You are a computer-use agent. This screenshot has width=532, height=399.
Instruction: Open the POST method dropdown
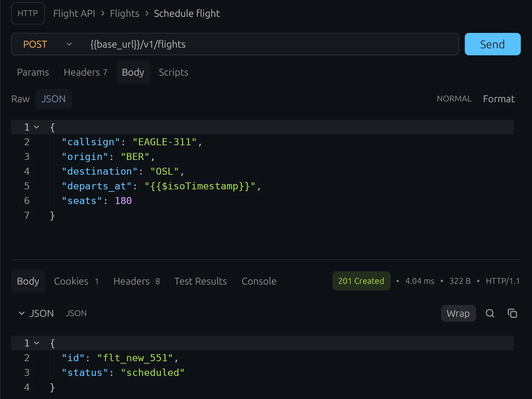coord(48,44)
